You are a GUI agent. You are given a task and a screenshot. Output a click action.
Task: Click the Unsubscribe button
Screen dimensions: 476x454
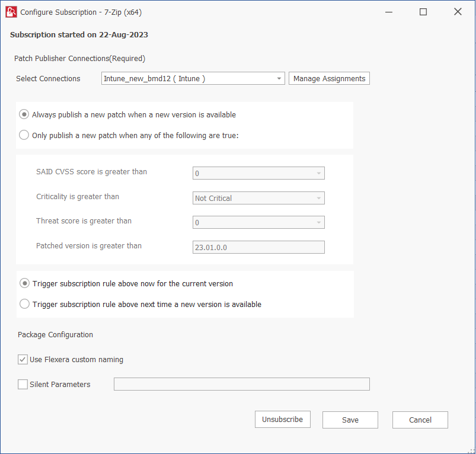[x=282, y=420]
